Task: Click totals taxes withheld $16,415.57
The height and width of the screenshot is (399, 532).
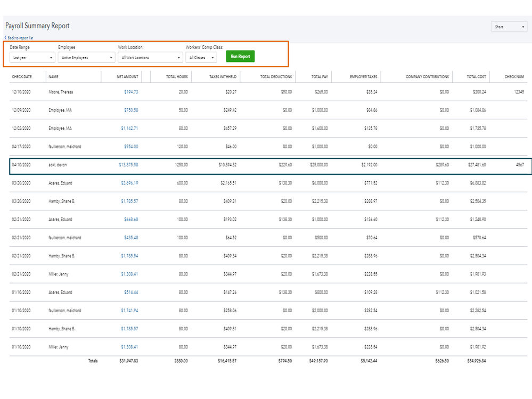Action: (227, 361)
